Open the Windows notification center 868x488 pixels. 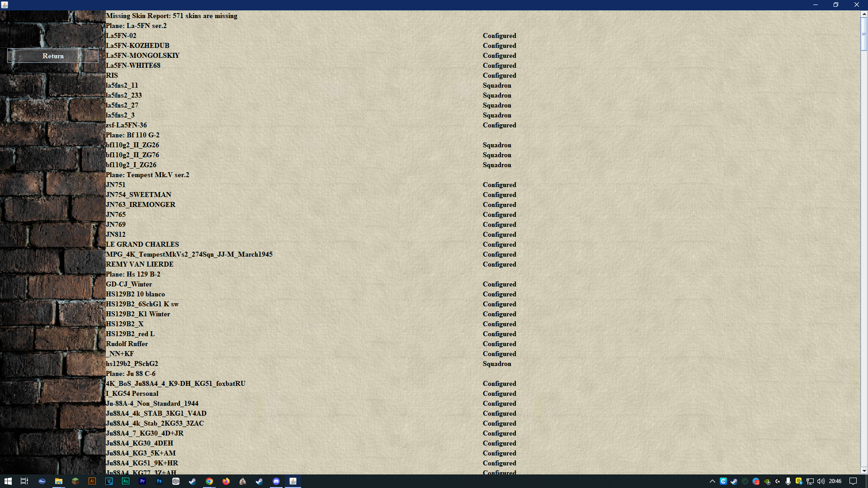coord(853,481)
